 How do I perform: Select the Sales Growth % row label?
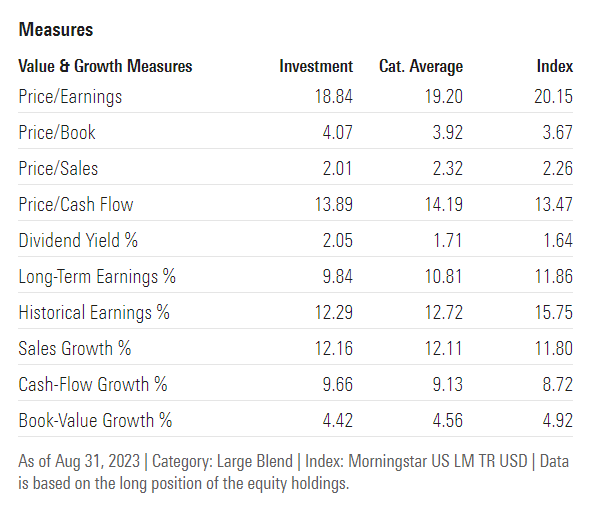tap(75, 348)
